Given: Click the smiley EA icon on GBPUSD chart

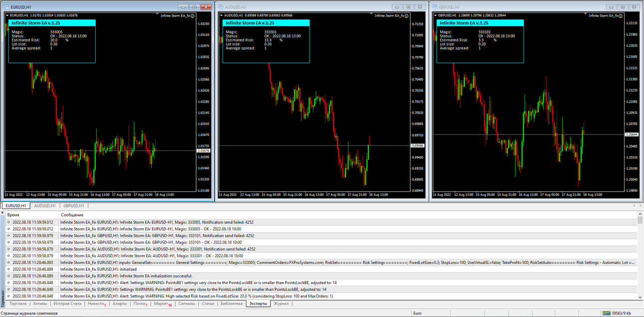Looking at the screenshot, I should pyautogui.click(x=621, y=15).
